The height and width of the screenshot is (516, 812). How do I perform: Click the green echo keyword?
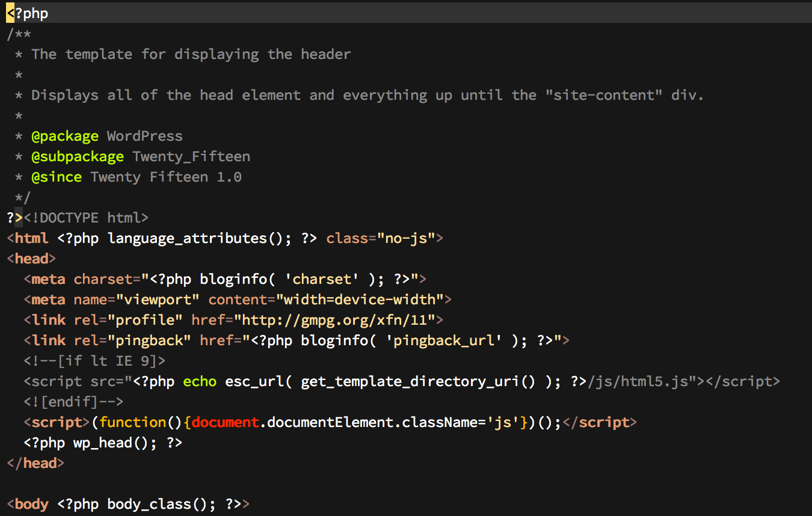coord(200,381)
